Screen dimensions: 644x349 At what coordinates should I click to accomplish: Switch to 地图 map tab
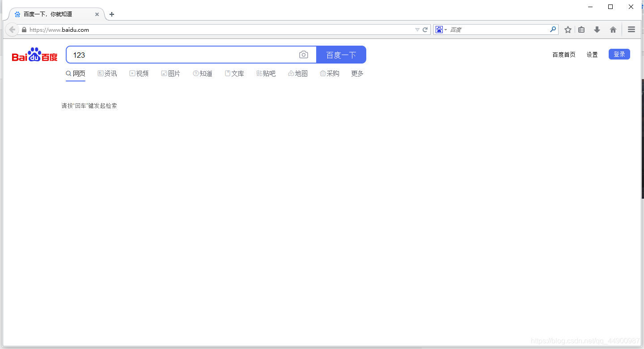298,73
